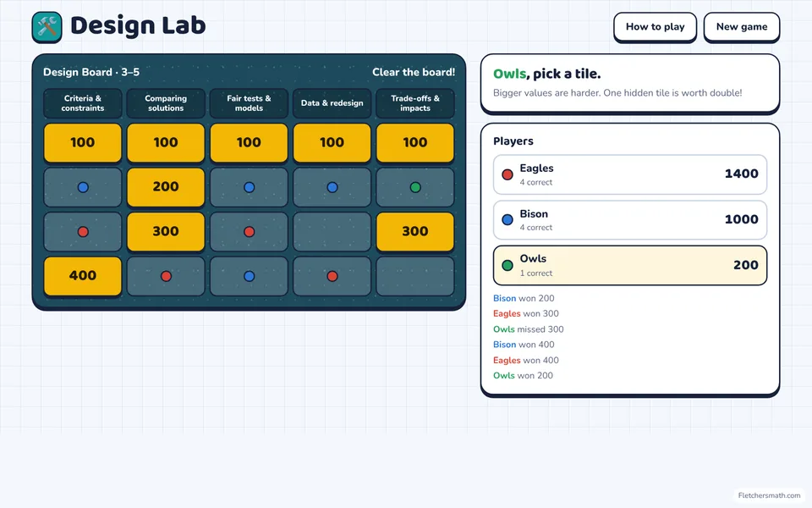Click the red-dot used tile in Data & redesign column

[x=332, y=276]
